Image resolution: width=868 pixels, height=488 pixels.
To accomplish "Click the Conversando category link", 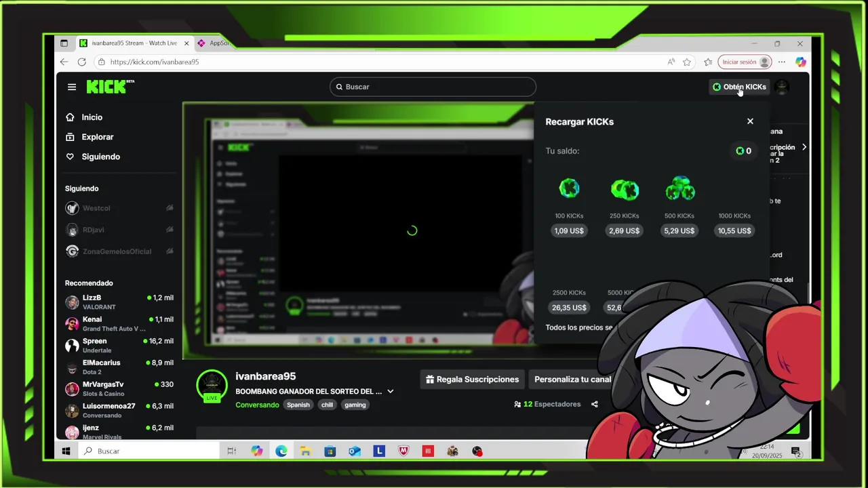I will (257, 405).
